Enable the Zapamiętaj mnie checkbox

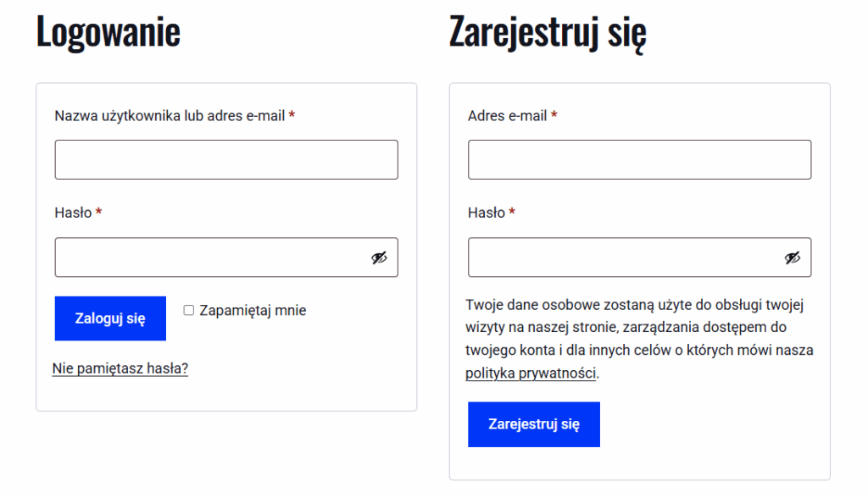189,311
